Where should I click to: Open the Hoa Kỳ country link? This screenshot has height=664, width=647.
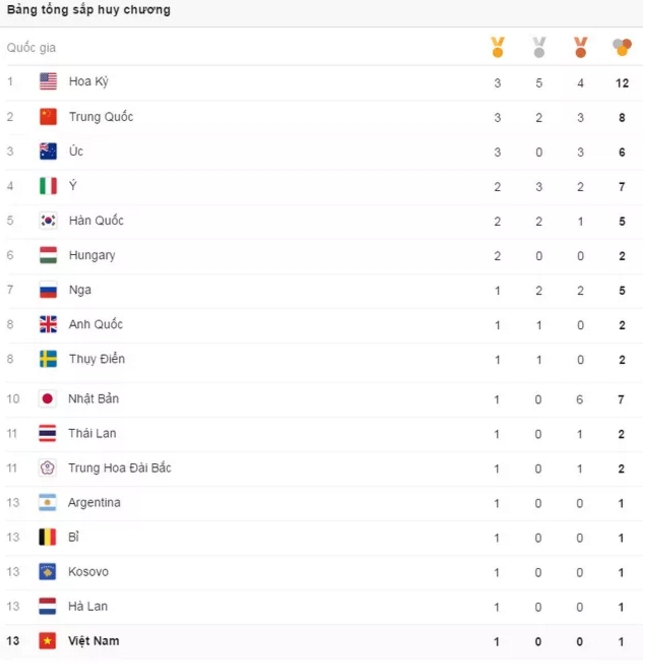pyautogui.click(x=88, y=82)
